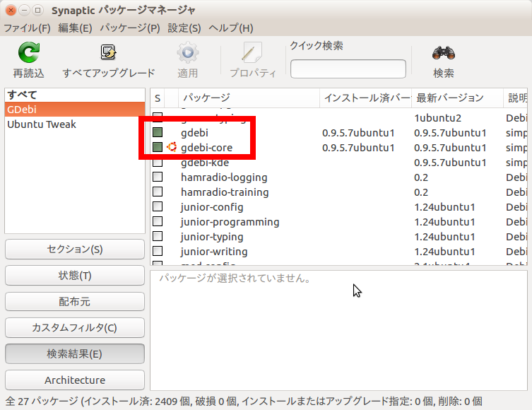Screen dimensions: 532x410
Task: Sort by 最新バージョン column header
Action: click(x=458, y=98)
